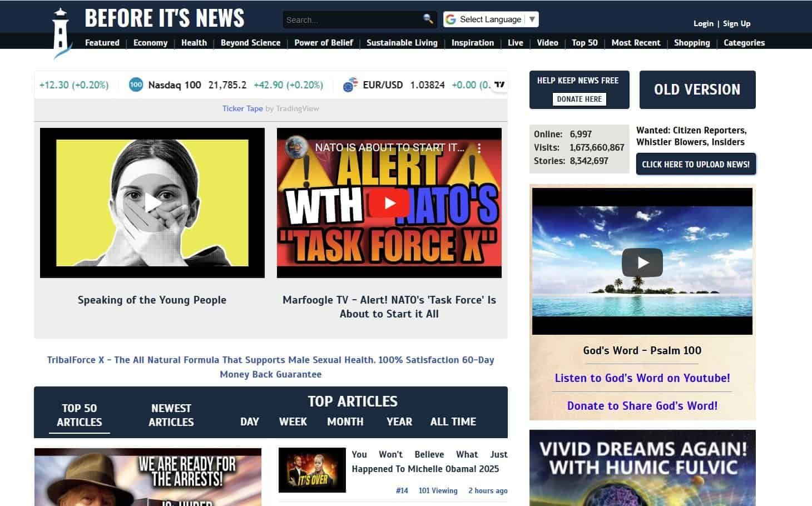Open the Video section

tap(547, 43)
